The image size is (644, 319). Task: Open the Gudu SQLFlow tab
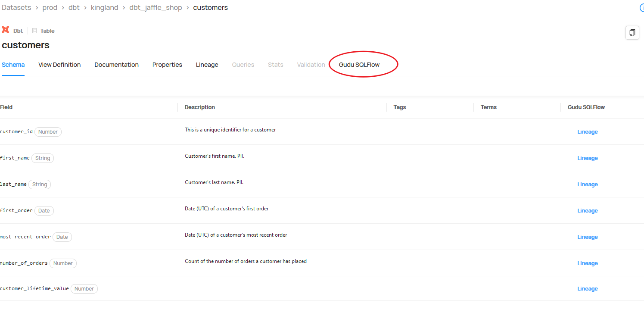359,65
